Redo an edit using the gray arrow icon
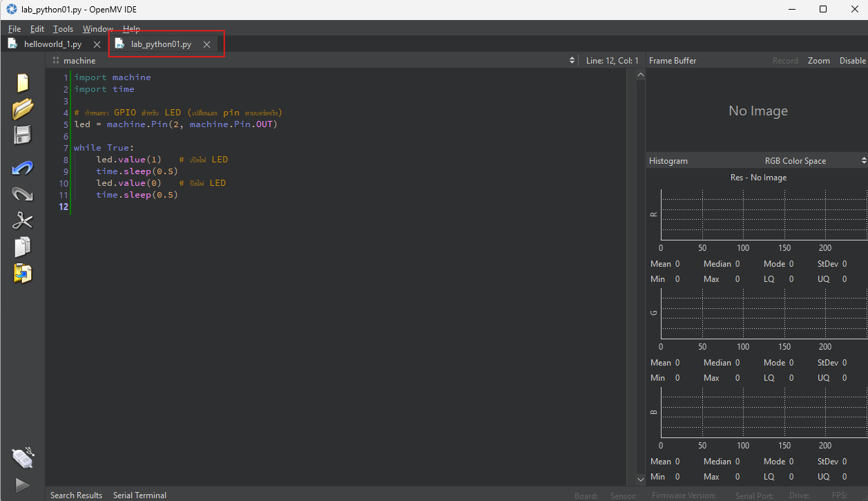Image resolution: width=868 pixels, height=501 pixels. tap(23, 194)
